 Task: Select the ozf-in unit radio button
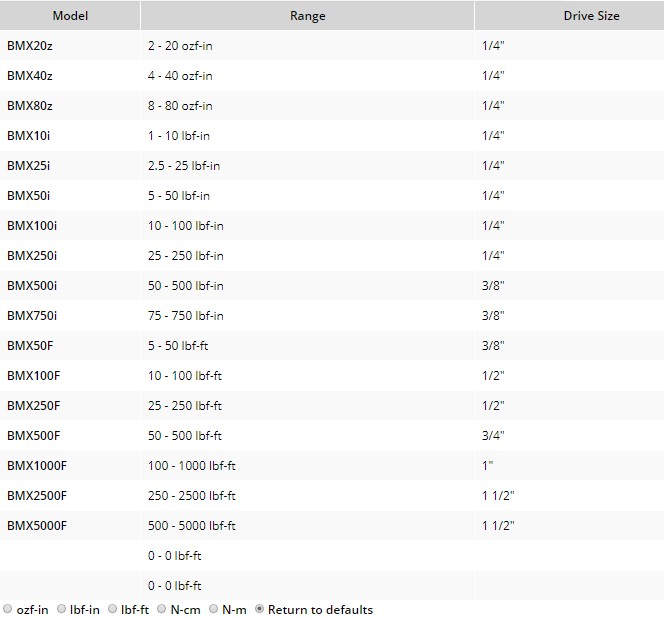pos(8,609)
